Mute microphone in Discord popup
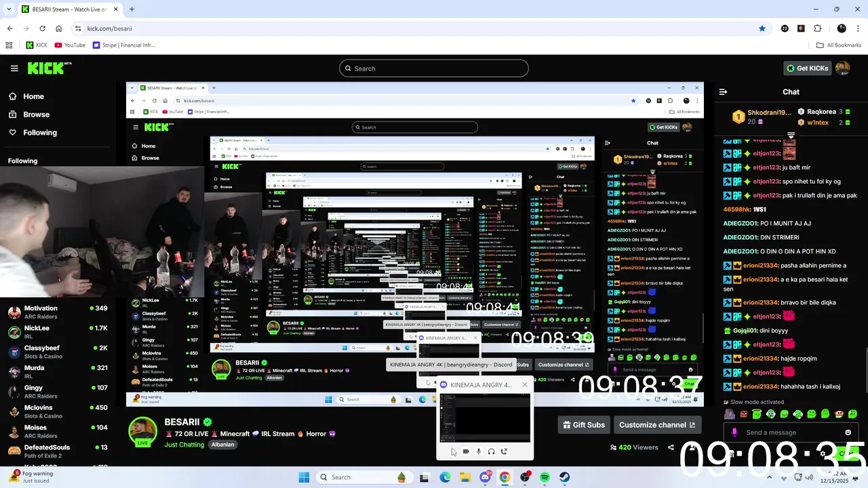This screenshot has height=488, width=868. click(479, 451)
